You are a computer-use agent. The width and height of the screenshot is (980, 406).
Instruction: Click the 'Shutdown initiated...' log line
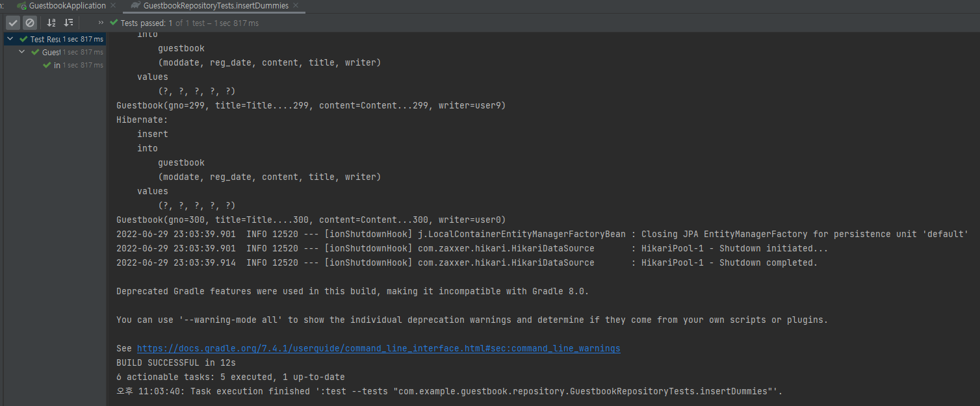(472, 248)
